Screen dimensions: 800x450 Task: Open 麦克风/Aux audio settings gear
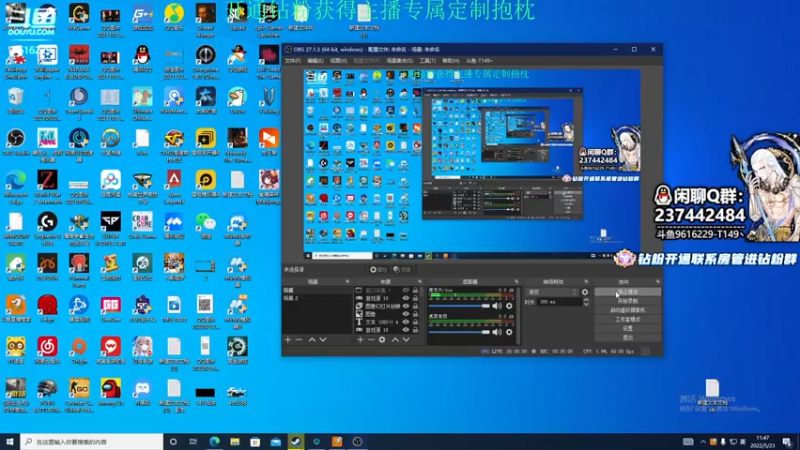pyautogui.click(x=509, y=306)
